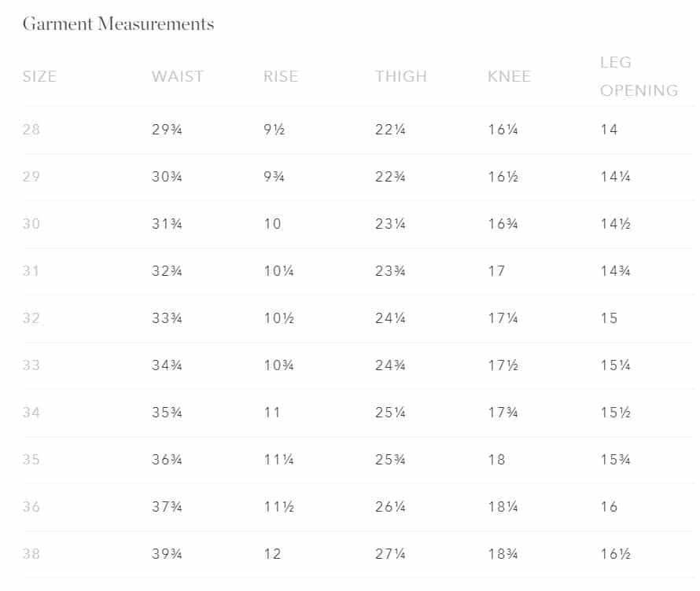Select size 32 in the SIZE column

pos(31,318)
